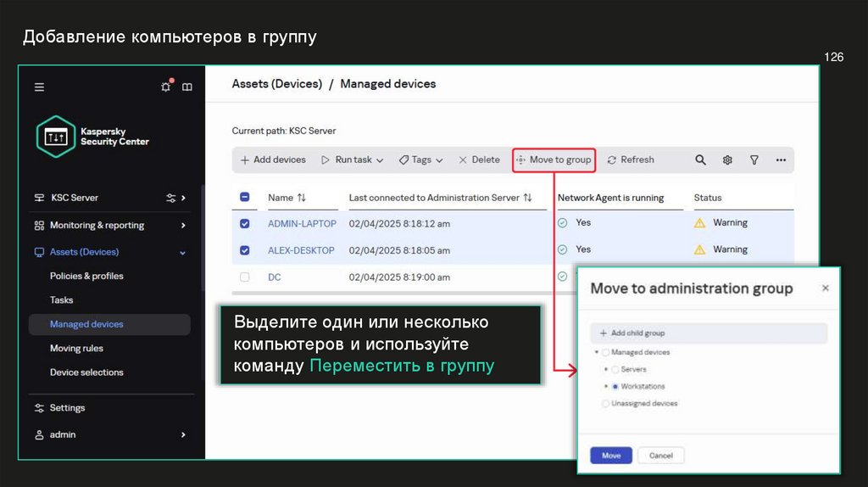Open Device selections page
Viewport: 868px width, 487px height.
(x=86, y=372)
